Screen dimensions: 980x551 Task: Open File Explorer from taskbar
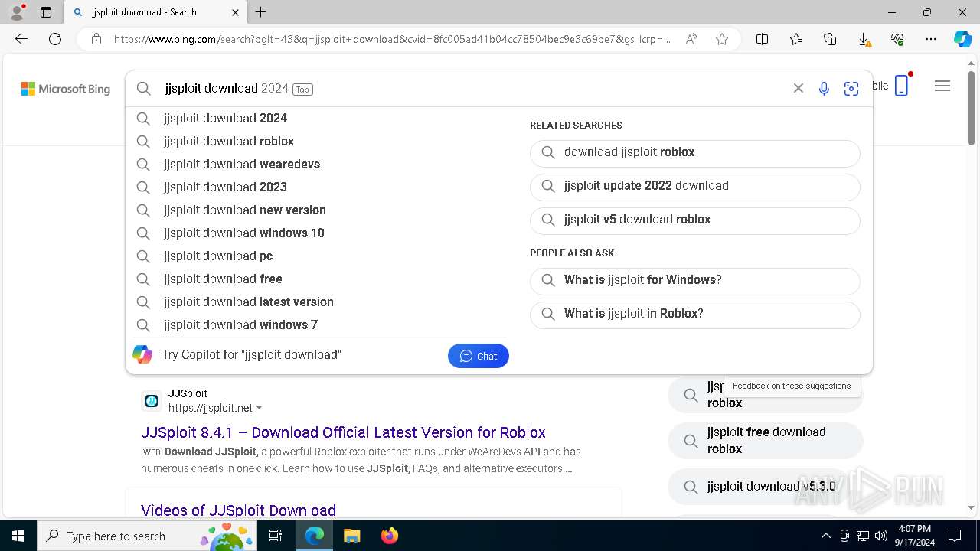[351, 536]
